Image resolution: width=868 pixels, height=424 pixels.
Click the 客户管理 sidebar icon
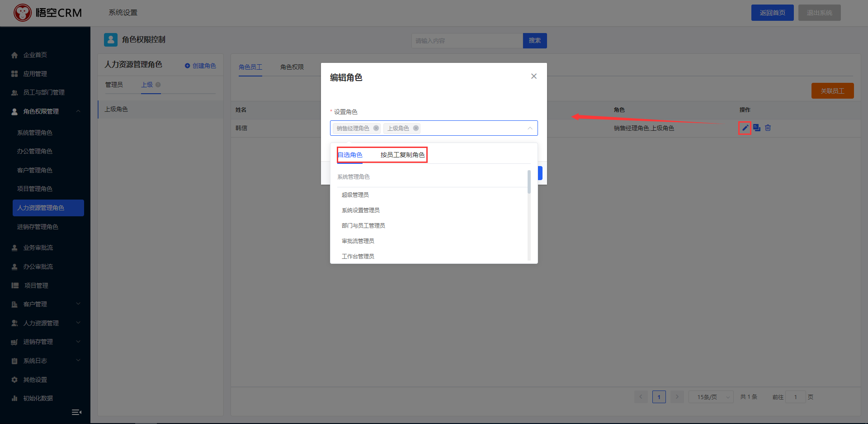pyautogui.click(x=14, y=305)
